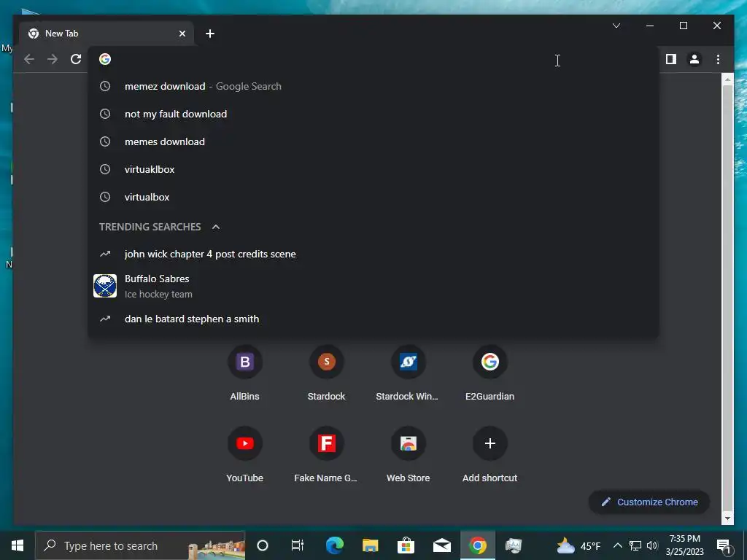Select suggestion memes download
Viewport: 747px width, 560px height.
coord(373,141)
